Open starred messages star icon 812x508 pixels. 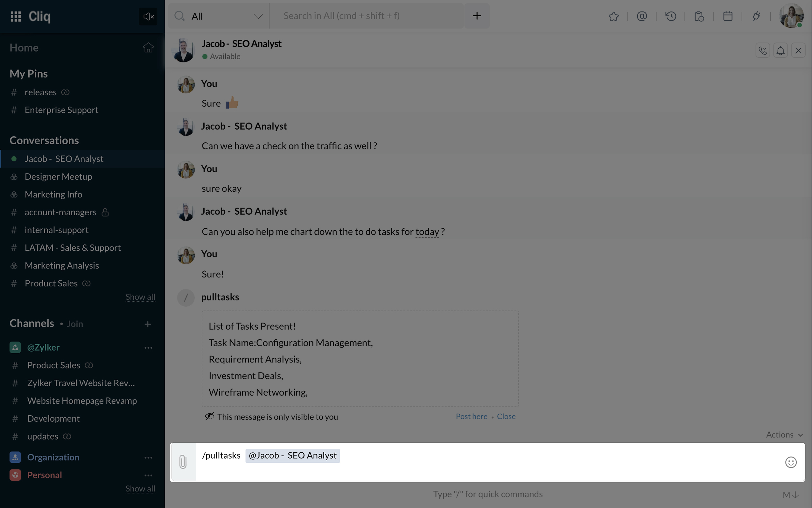[613, 16]
